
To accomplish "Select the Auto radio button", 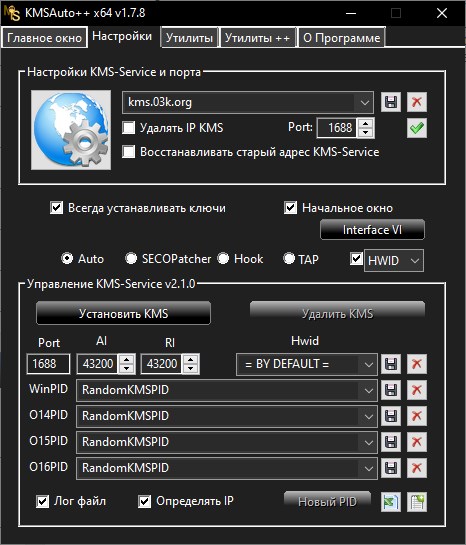I will 67,258.
